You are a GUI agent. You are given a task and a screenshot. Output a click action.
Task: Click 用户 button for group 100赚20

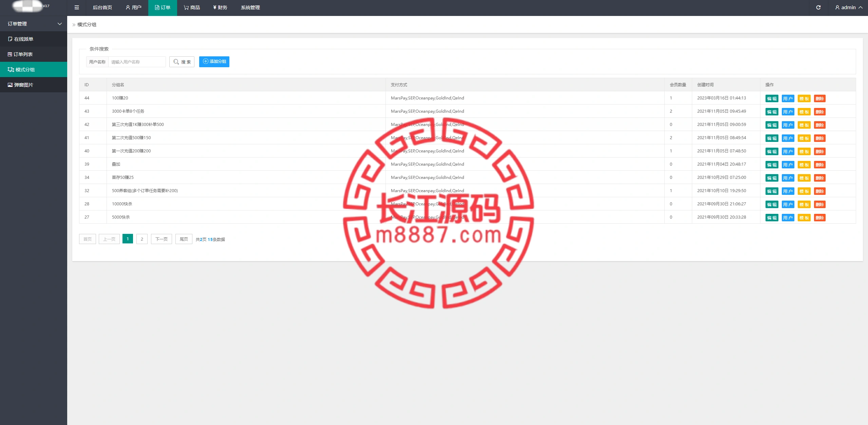click(x=788, y=98)
